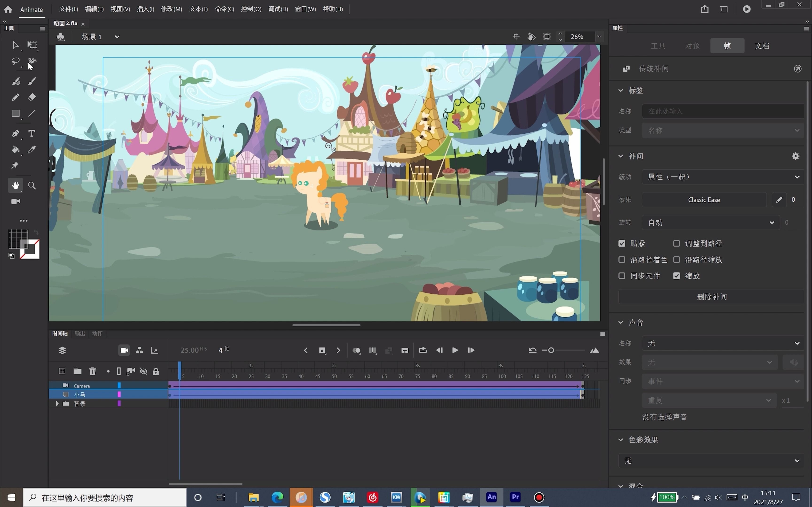Choose the Zoom magnifier tool

(x=31, y=186)
